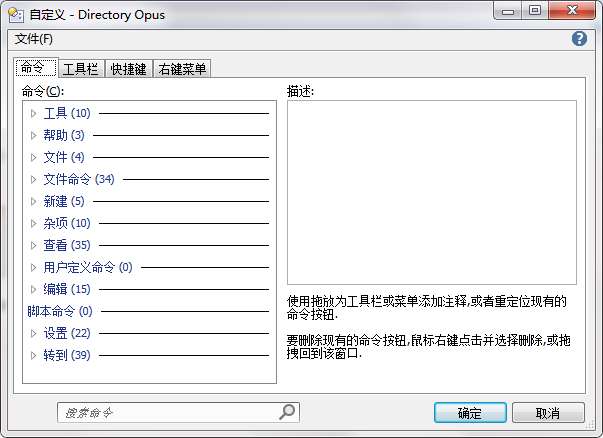Expand the 帮助 (3) category
Screen dimensions: 603x438
click(33, 135)
